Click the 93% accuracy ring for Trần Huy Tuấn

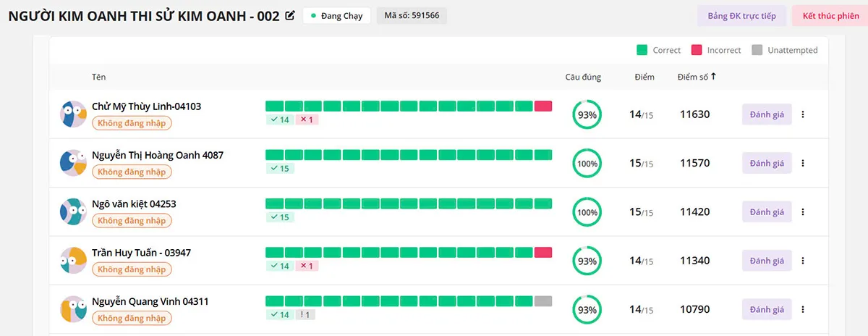coord(587,261)
